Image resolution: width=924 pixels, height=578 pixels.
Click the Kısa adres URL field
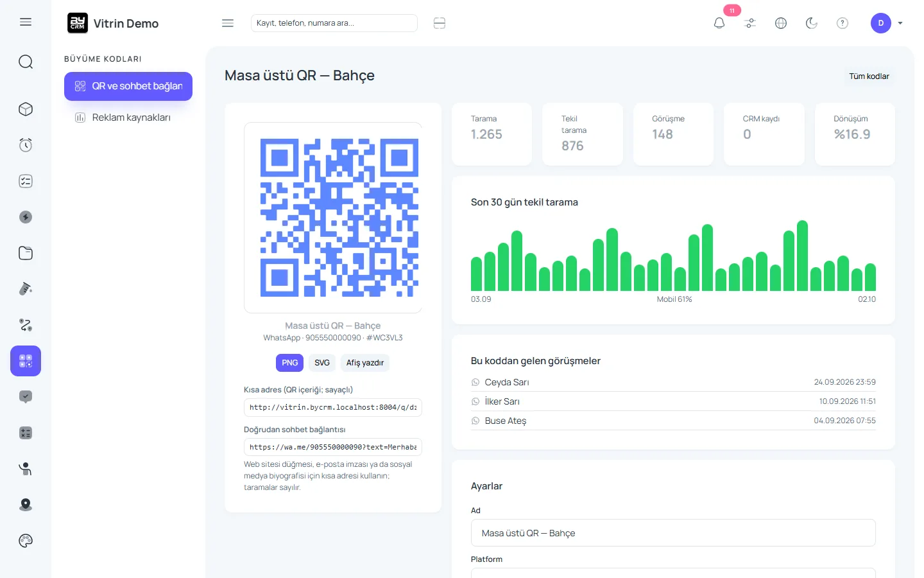click(x=333, y=407)
